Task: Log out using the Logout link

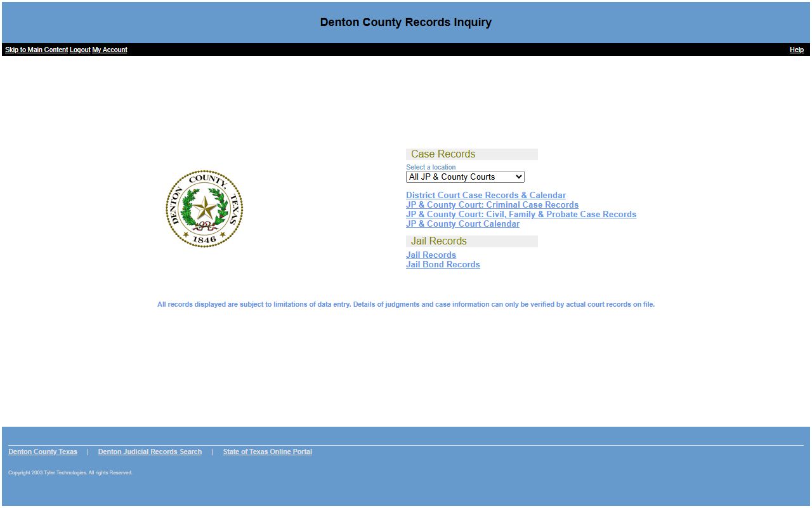Action: click(80, 50)
